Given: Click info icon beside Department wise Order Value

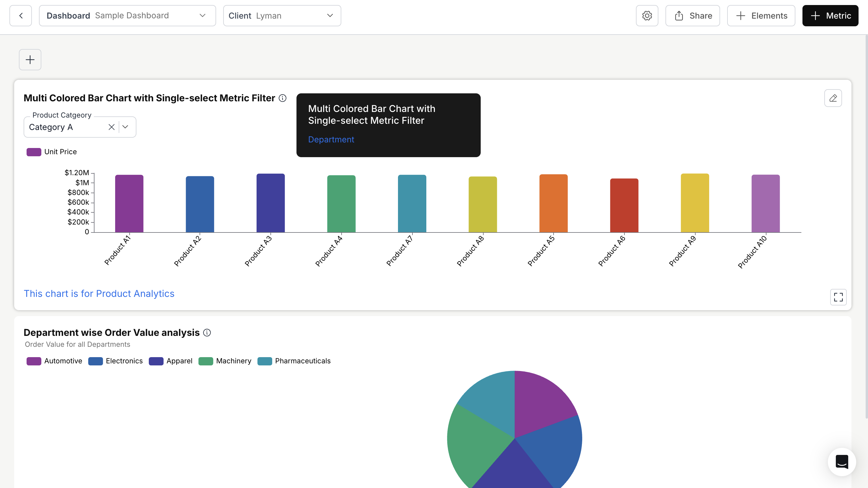Looking at the screenshot, I should (207, 333).
